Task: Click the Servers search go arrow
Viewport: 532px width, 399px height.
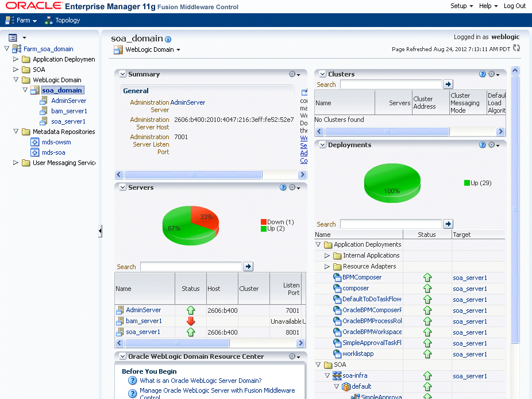Action: pyautogui.click(x=248, y=267)
